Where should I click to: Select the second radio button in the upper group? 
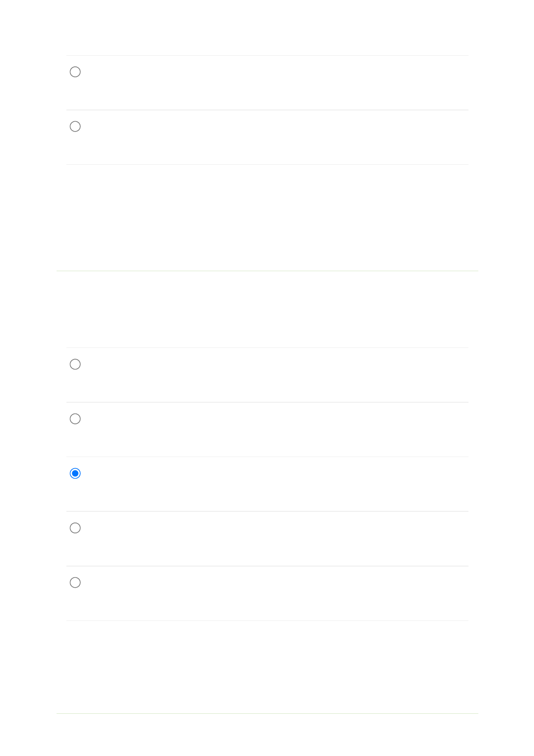pyautogui.click(x=75, y=127)
